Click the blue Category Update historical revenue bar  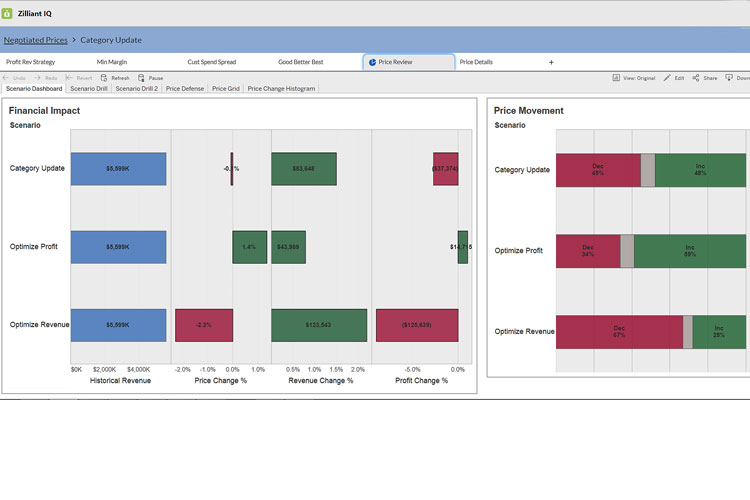118,169
